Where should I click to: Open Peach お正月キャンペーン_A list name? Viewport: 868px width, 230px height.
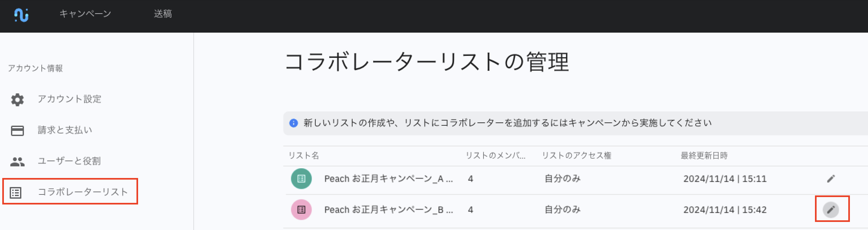coord(388,179)
